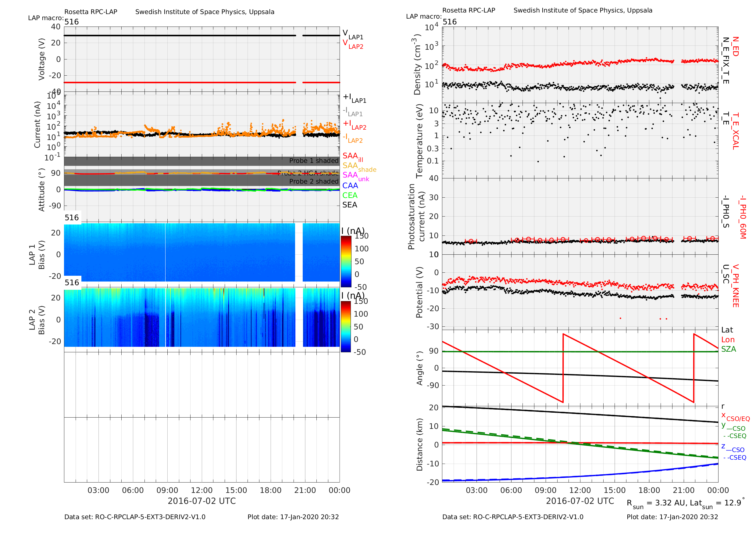Click the LAP 1 current colorbar

click(346, 261)
